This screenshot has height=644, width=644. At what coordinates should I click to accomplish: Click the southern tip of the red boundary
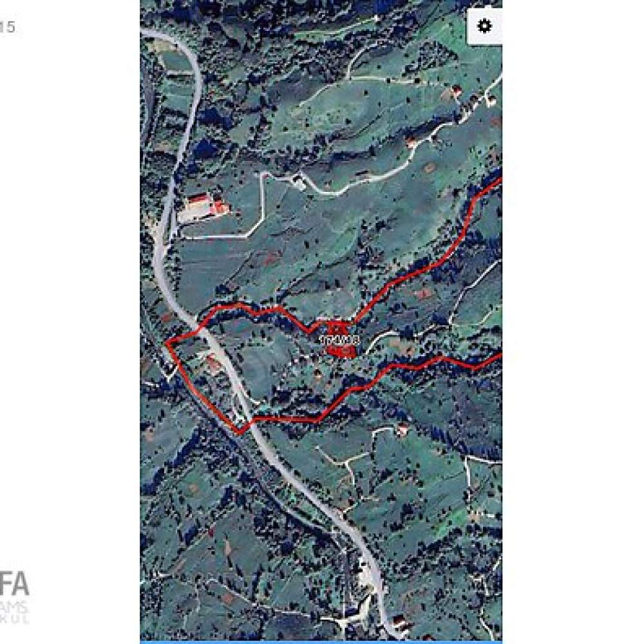pyautogui.click(x=239, y=433)
